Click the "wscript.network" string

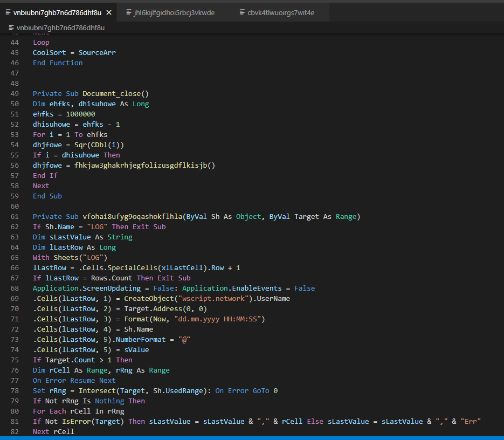click(213, 299)
